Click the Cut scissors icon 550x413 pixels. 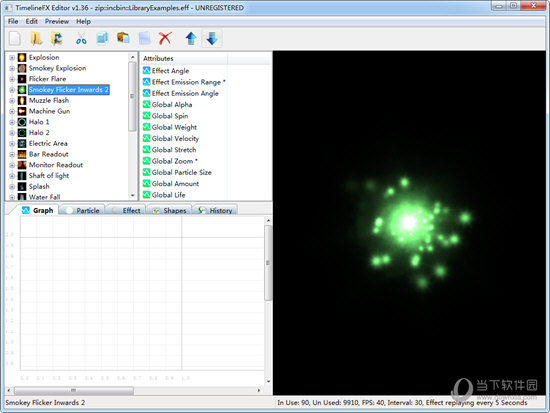pyautogui.click(x=81, y=38)
